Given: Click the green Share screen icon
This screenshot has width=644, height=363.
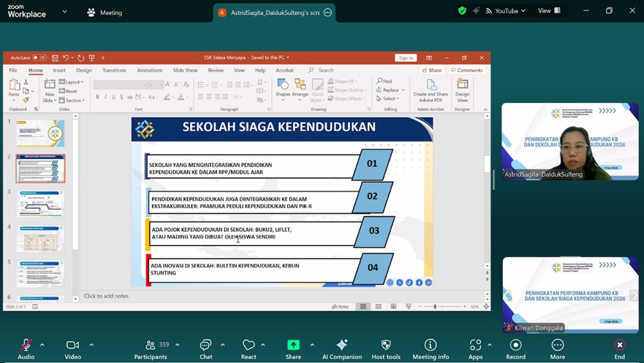Looking at the screenshot, I should tap(293, 345).
